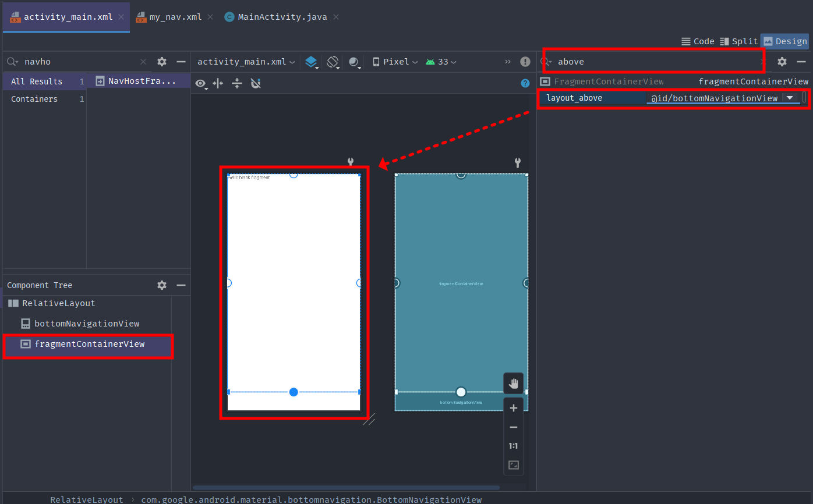This screenshot has width=813, height=504.
Task: Open the View Options eye menu
Action: [x=202, y=84]
